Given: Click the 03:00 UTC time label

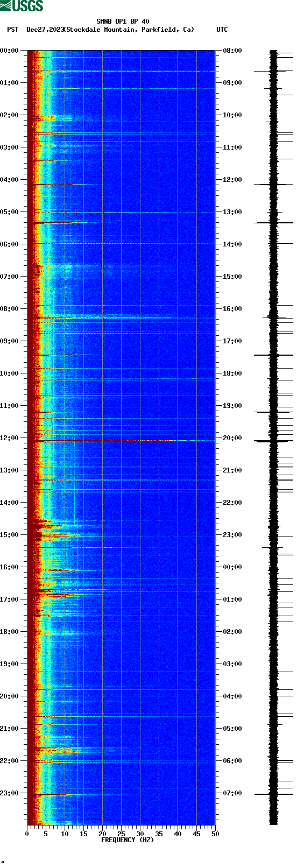Looking at the screenshot, I should pos(232,664).
